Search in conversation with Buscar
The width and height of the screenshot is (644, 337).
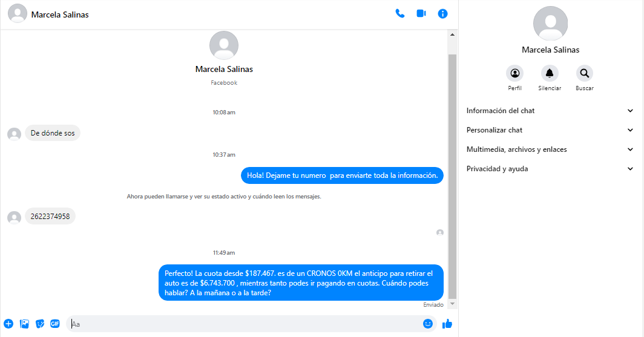[x=584, y=74]
